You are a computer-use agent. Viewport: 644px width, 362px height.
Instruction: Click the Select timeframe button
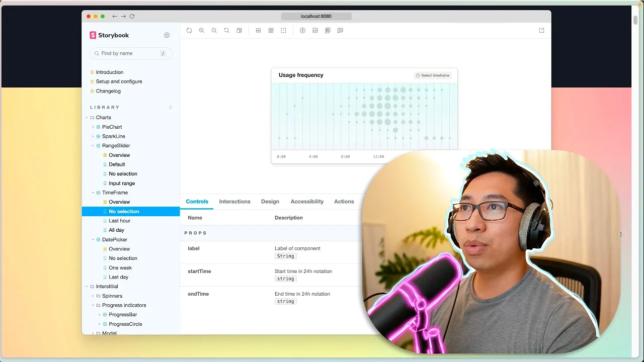click(x=433, y=75)
